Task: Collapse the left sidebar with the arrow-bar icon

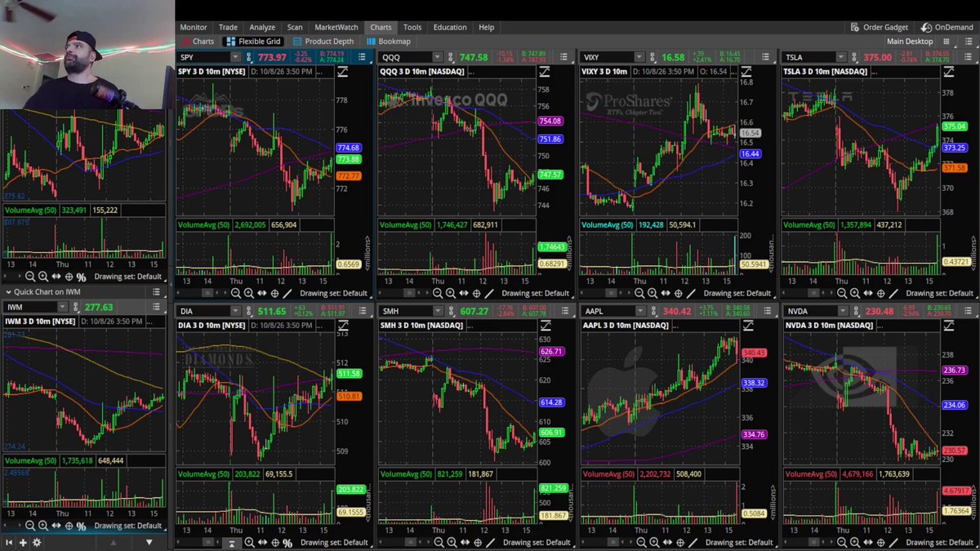Action: (10, 542)
